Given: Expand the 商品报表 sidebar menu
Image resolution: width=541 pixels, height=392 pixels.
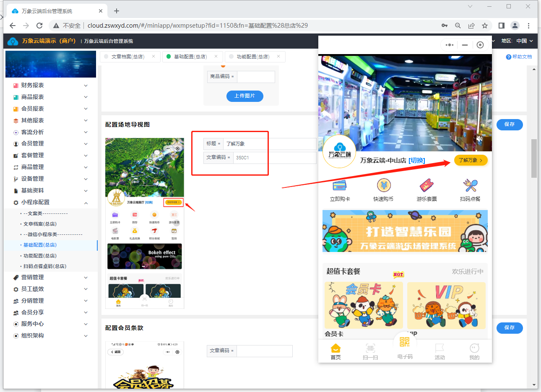Looking at the screenshot, I should [50, 97].
